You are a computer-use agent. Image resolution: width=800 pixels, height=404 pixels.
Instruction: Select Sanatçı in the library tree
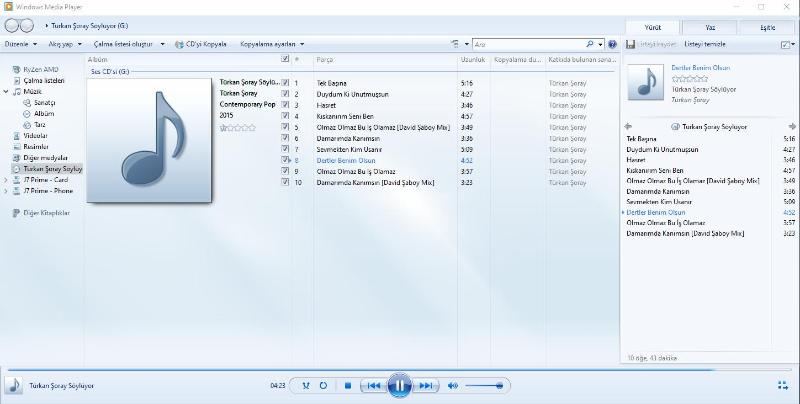tap(44, 103)
